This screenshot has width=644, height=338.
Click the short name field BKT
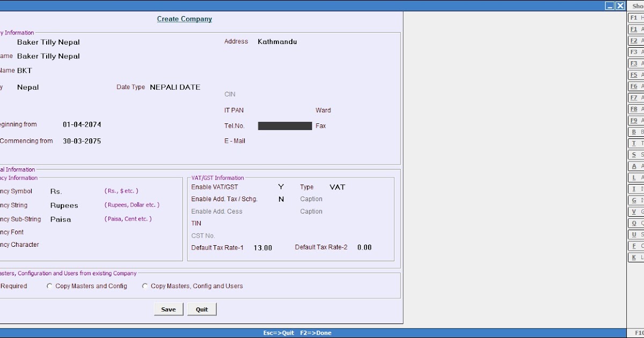(x=25, y=70)
